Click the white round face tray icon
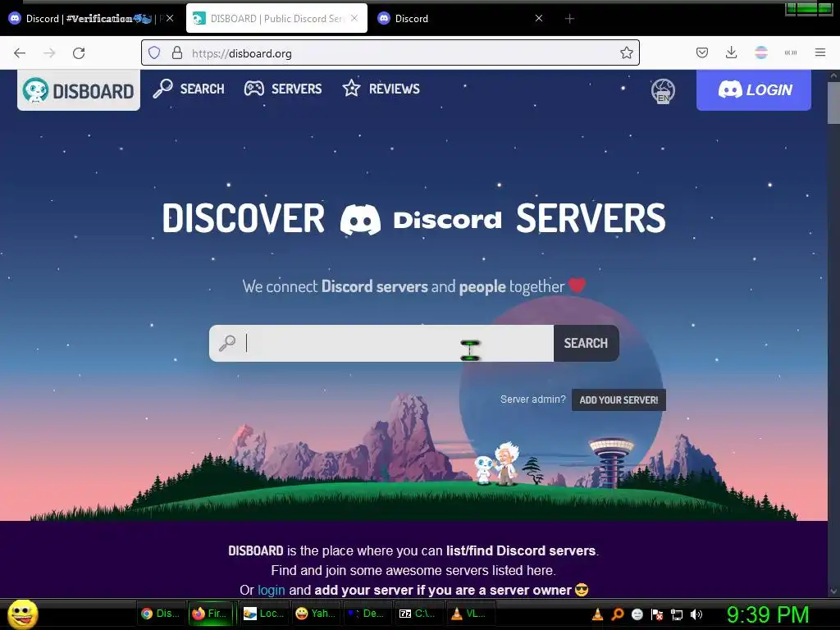The image size is (840, 630). (x=637, y=614)
